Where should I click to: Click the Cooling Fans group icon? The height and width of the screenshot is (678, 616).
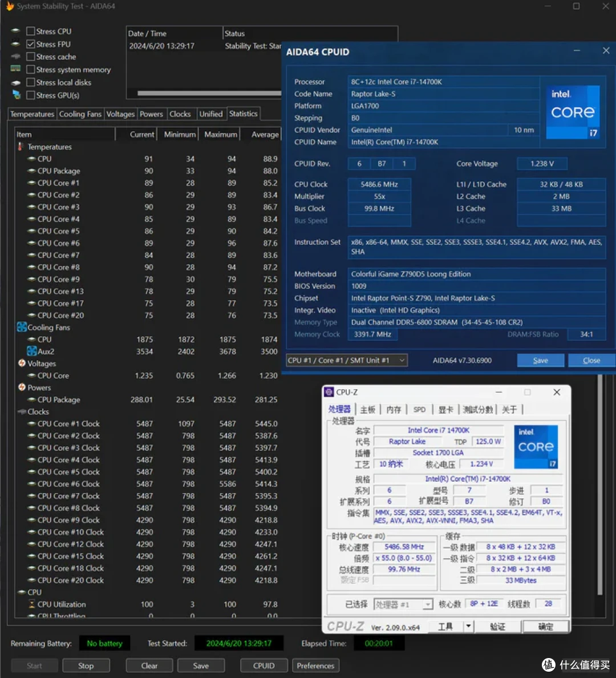point(22,327)
